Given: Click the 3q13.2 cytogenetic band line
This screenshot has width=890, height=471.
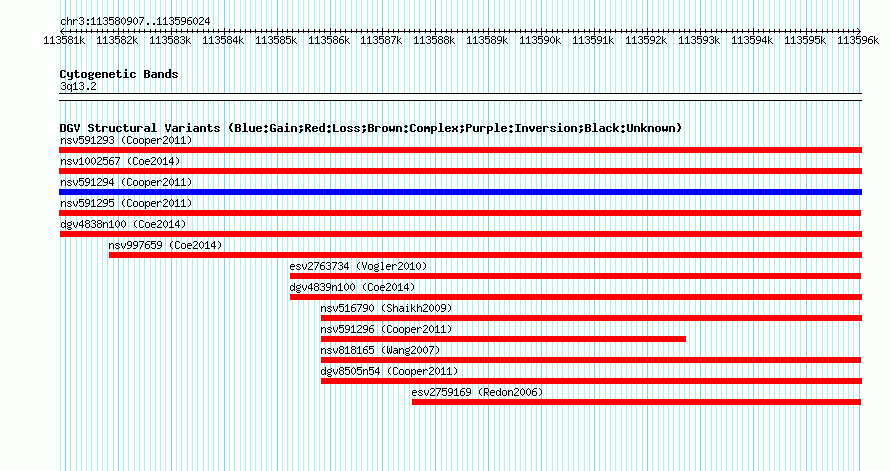Looking at the screenshot, I should click(x=460, y=97).
